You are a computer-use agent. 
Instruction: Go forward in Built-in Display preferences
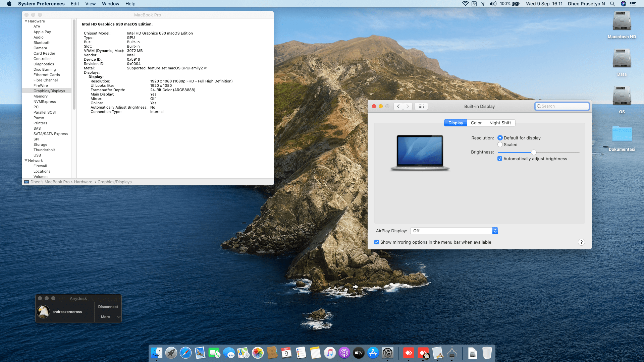(408, 106)
